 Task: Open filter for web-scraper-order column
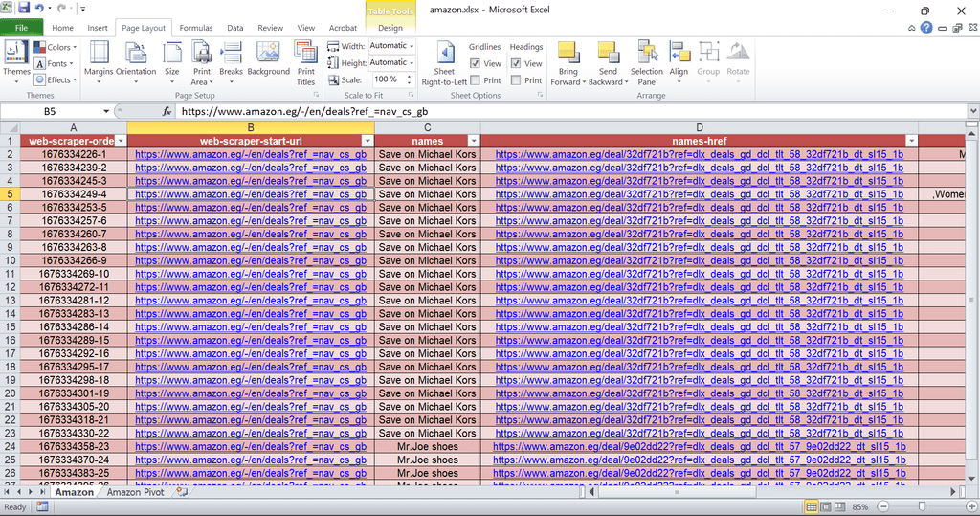(121, 142)
